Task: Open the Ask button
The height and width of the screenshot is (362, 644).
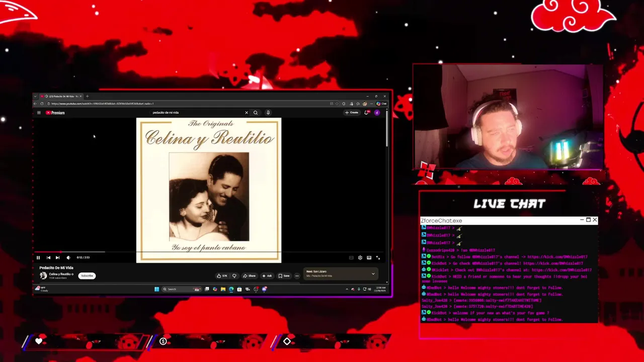Action: (x=267, y=276)
